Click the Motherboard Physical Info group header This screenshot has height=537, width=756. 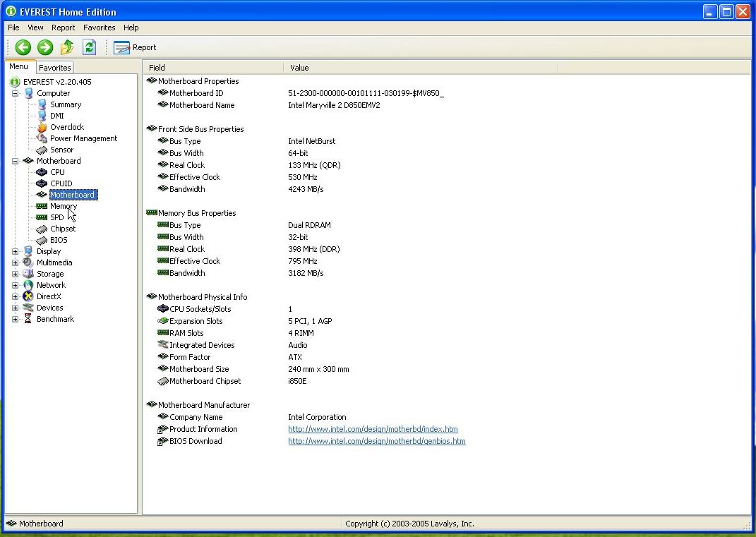197,297
